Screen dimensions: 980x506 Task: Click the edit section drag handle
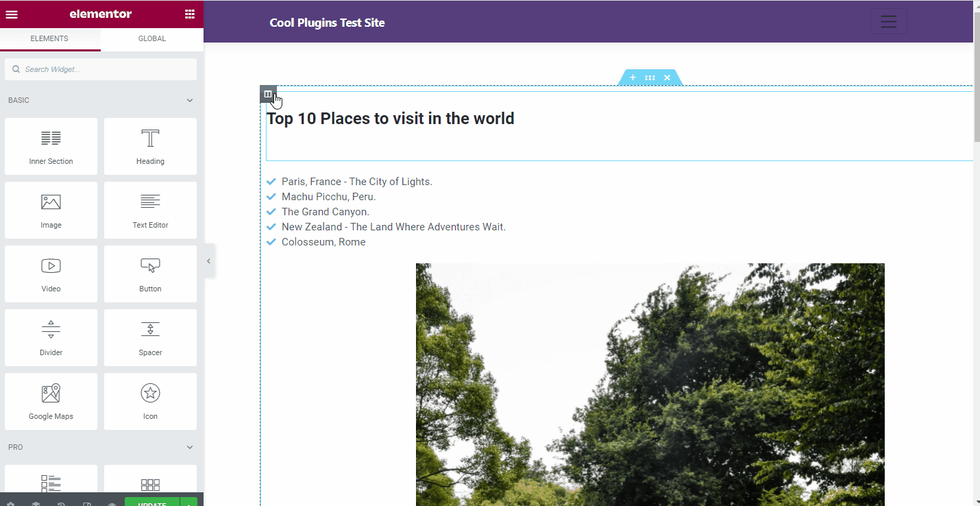pyautogui.click(x=650, y=77)
